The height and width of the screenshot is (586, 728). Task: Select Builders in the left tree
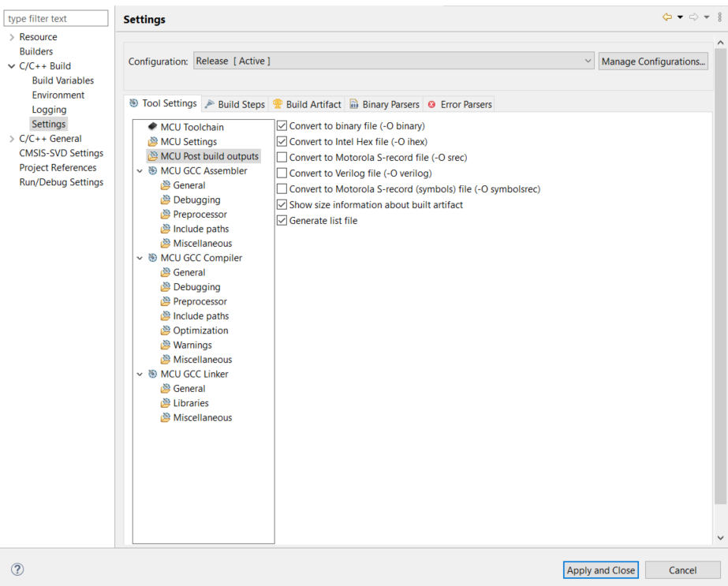pos(36,51)
